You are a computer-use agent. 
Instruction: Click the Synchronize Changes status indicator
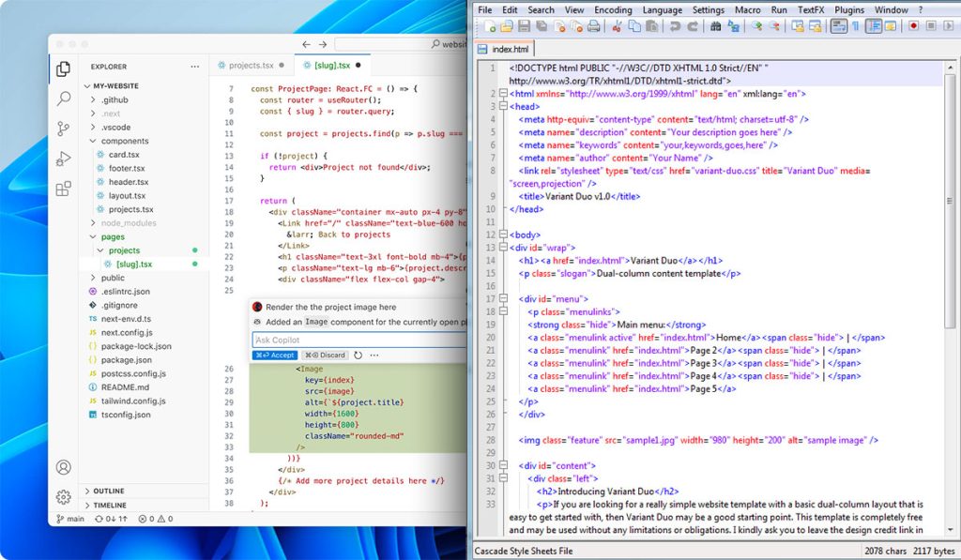[111, 519]
